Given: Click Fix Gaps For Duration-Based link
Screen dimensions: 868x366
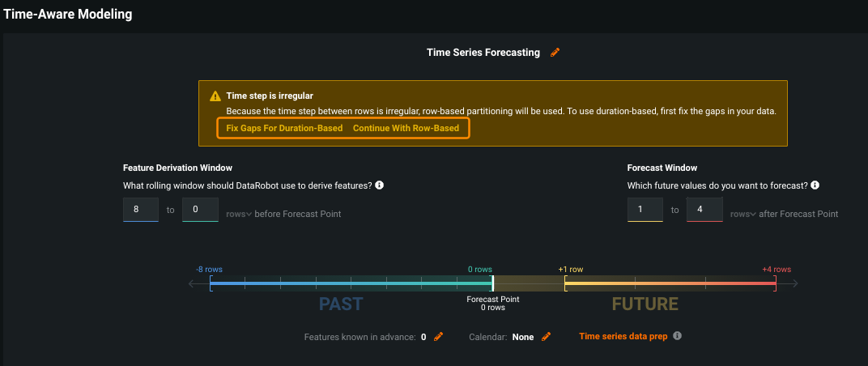Looking at the screenshot, I should click(284, 128).
